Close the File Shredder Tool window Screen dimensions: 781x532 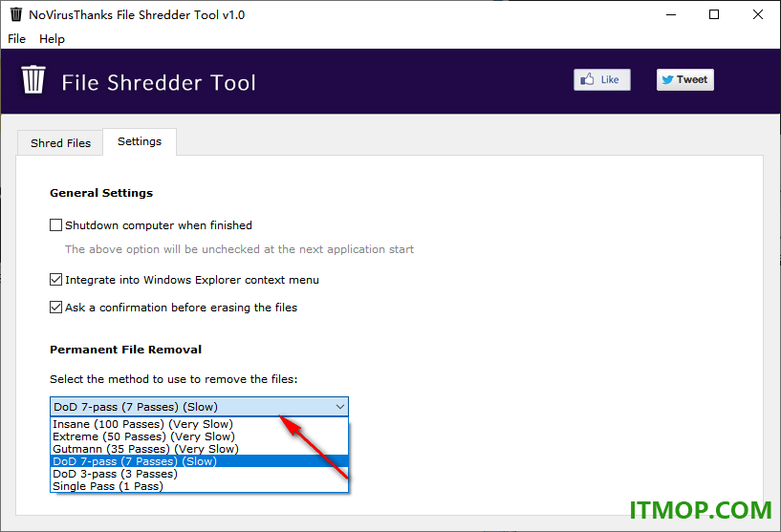[758, 14]
